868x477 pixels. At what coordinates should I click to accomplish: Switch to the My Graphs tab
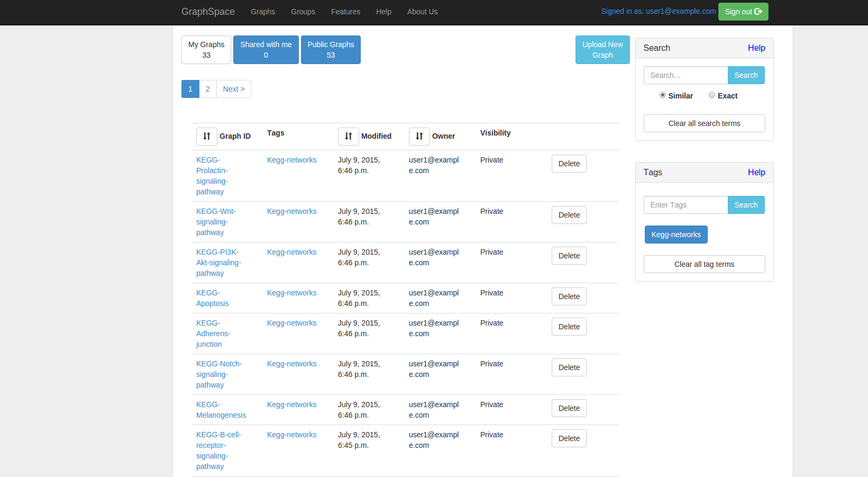coord(206,50)
